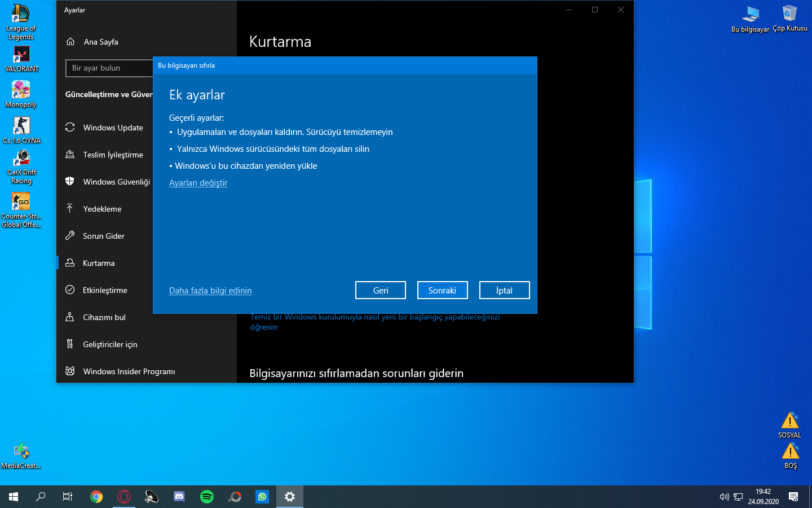Open taskbar search magnifier
The height and width of the screenshot is (508, 812).
pos(41,497)
